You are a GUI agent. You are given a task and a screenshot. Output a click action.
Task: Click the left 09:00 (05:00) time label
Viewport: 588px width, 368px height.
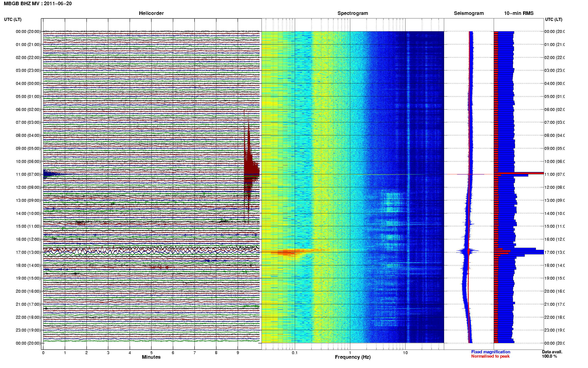point(28,148)
